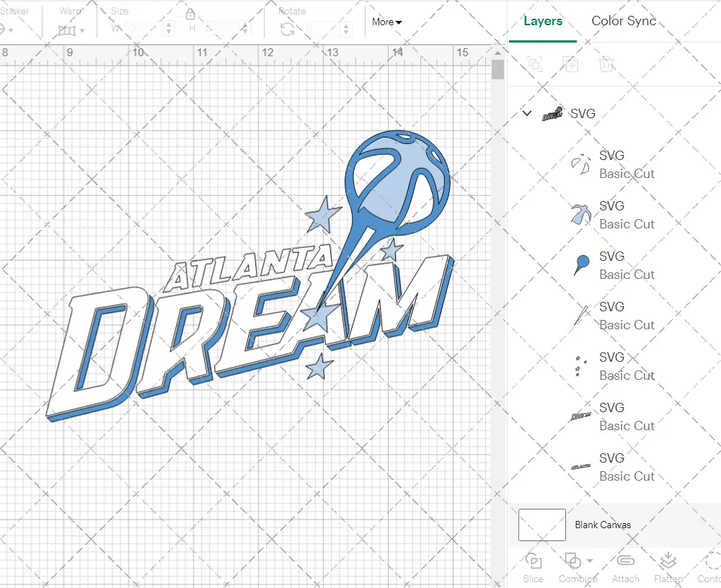Collapse the SVG group with the chevron

click(527, 112)
